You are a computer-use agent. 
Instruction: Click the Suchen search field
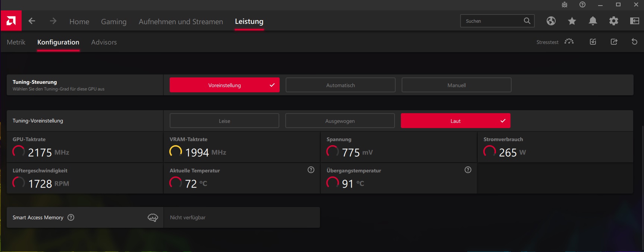(492, 21)
